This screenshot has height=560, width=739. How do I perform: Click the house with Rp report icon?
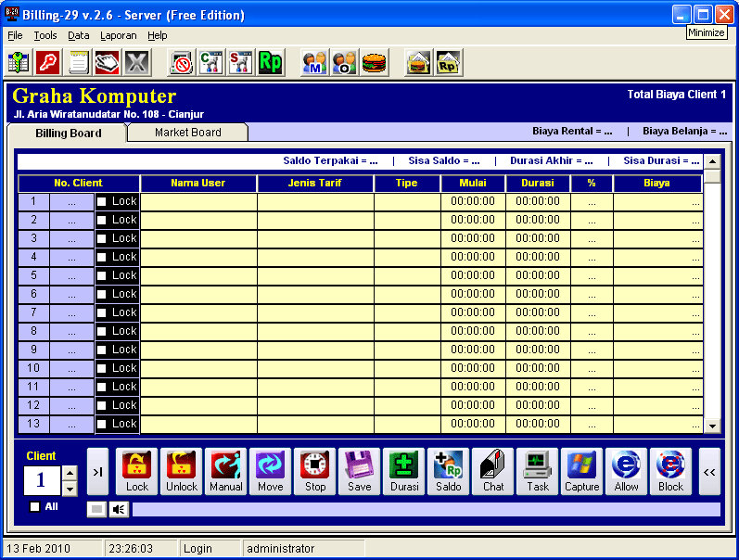click(x=448, y=62)
